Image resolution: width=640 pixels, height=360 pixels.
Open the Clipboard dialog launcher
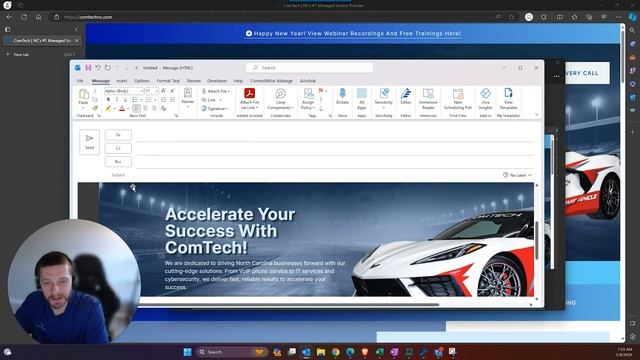coord(99,116)
